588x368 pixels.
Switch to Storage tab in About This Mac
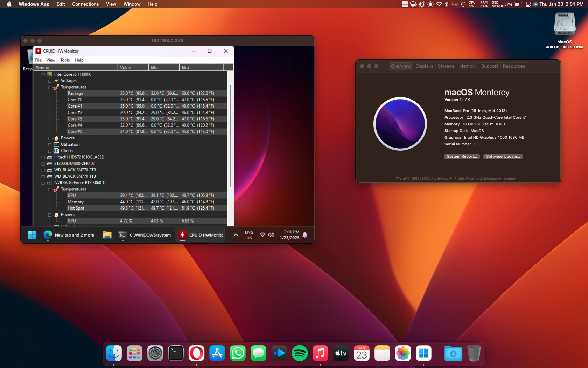[x=446, y=66]
